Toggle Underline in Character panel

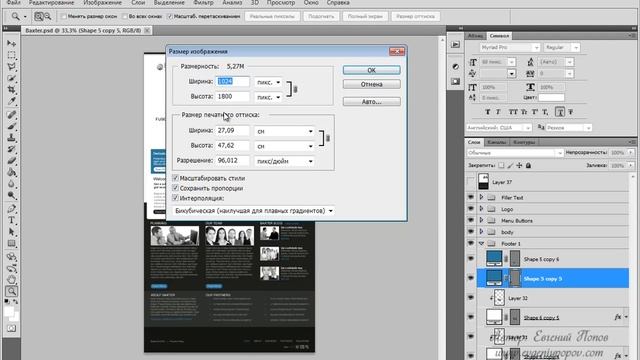click(560, 112)
